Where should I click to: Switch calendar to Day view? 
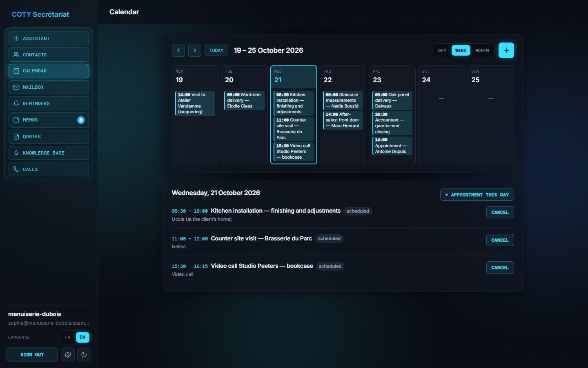point(442,51)
